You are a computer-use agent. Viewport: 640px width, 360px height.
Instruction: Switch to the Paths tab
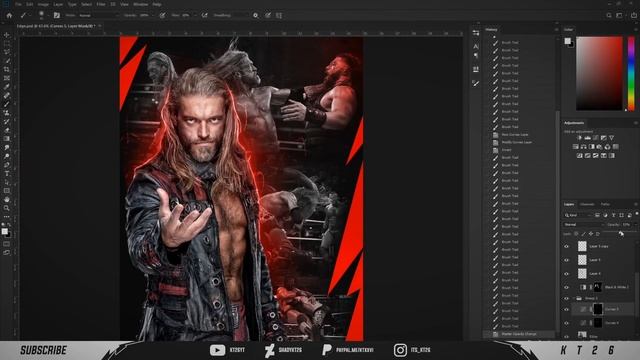(605, 204)
